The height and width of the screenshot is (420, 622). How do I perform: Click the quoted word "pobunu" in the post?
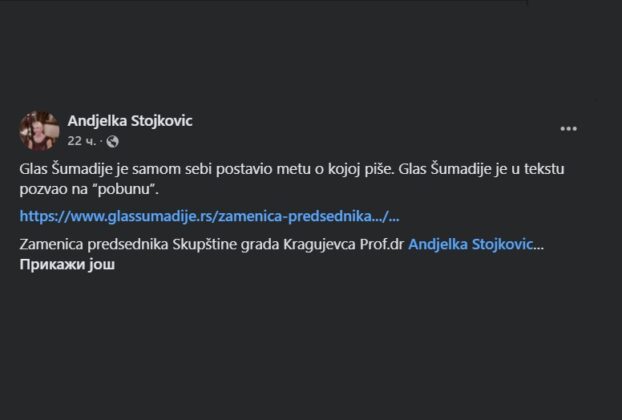tap(130, 188)
